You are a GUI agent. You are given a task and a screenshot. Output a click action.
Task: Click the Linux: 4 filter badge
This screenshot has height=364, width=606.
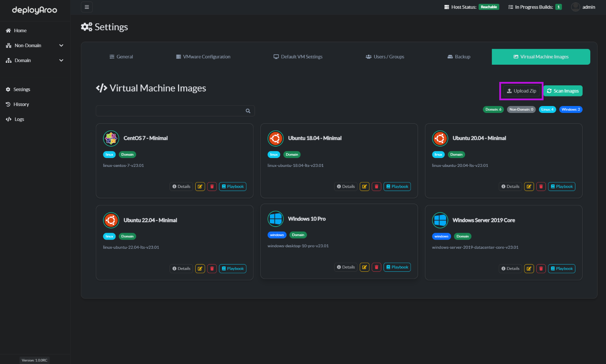point(547,109)
